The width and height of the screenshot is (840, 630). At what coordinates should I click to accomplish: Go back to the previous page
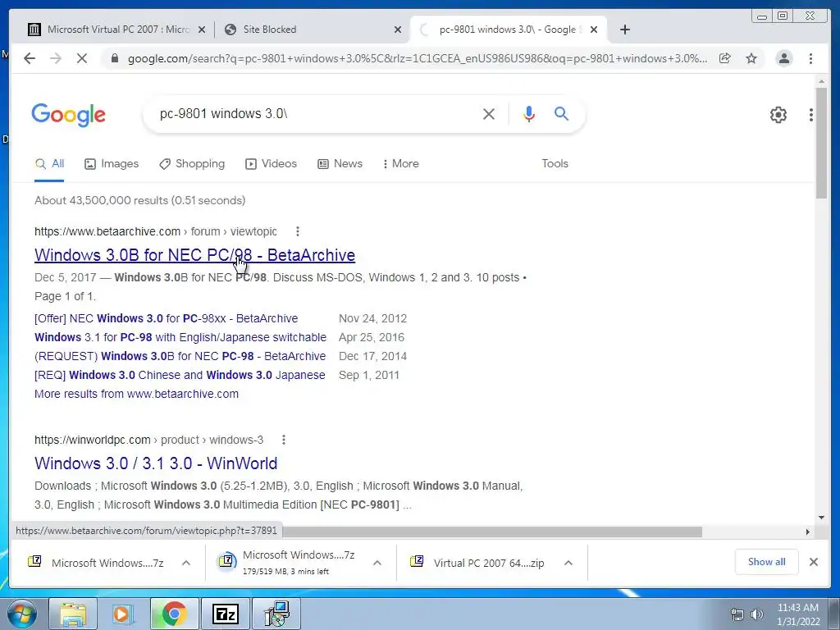tap(30, 58)
